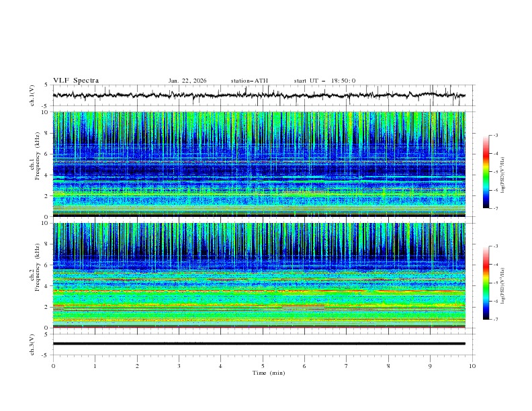Select the "start UT = 18:50:0" text
The image size is (532, 411).
click(x=324, y=81)
